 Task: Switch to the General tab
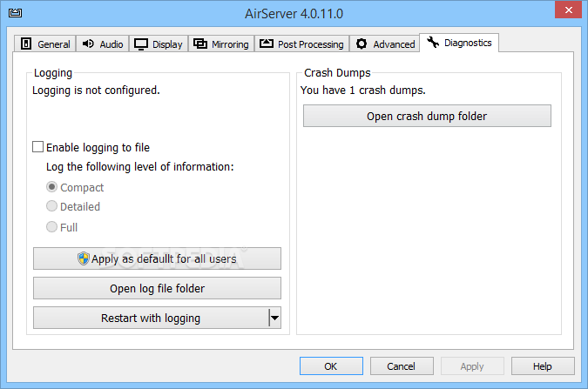(x=45, y=44)
